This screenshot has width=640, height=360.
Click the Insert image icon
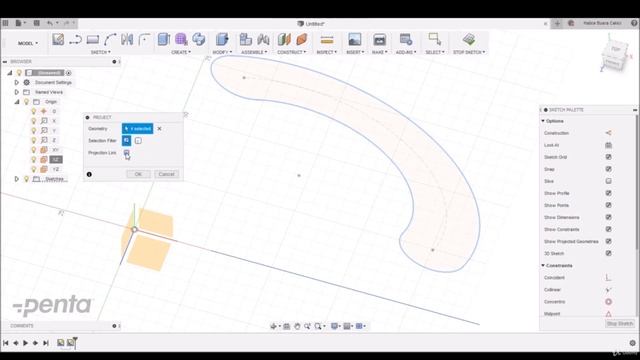[355, 39]
